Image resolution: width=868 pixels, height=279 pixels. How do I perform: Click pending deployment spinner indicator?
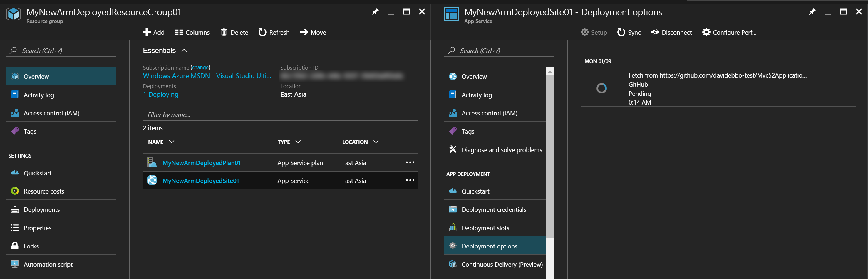coord(601,88)
